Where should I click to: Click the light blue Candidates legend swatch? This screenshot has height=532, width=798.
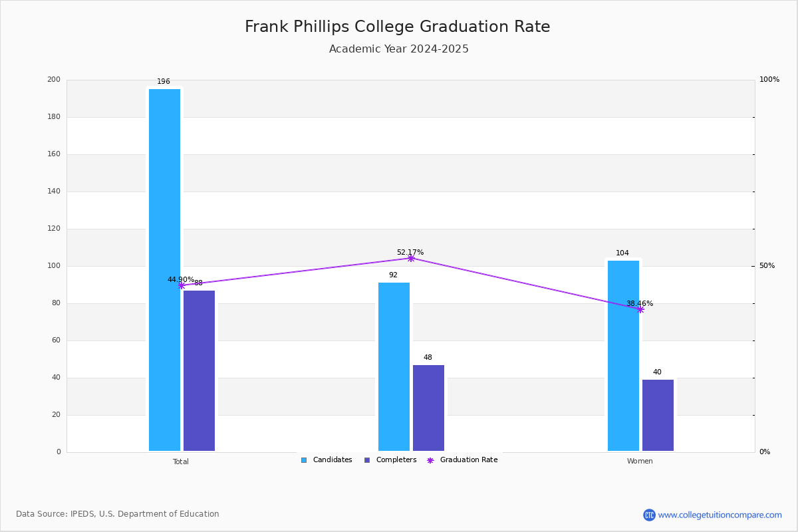coord(304,460)
